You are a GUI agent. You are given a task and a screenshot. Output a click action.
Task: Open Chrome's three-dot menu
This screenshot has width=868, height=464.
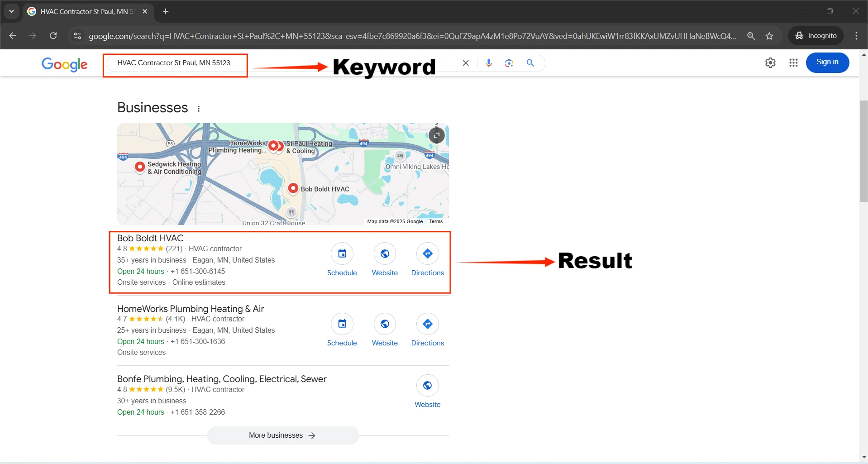(x=856, y=36)
